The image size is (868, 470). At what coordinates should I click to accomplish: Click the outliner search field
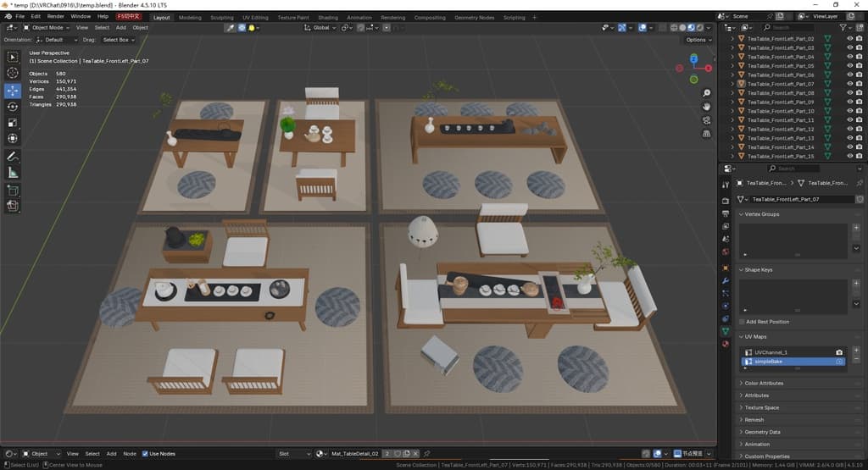787,27
